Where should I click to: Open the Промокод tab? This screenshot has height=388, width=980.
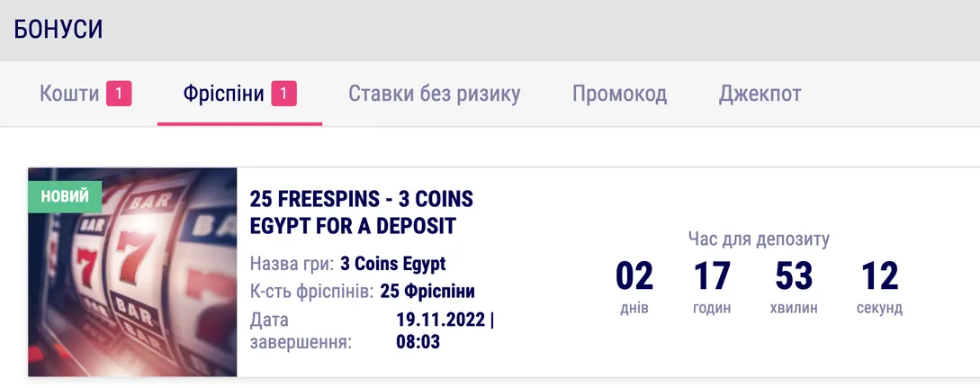(x=619, y=94)
